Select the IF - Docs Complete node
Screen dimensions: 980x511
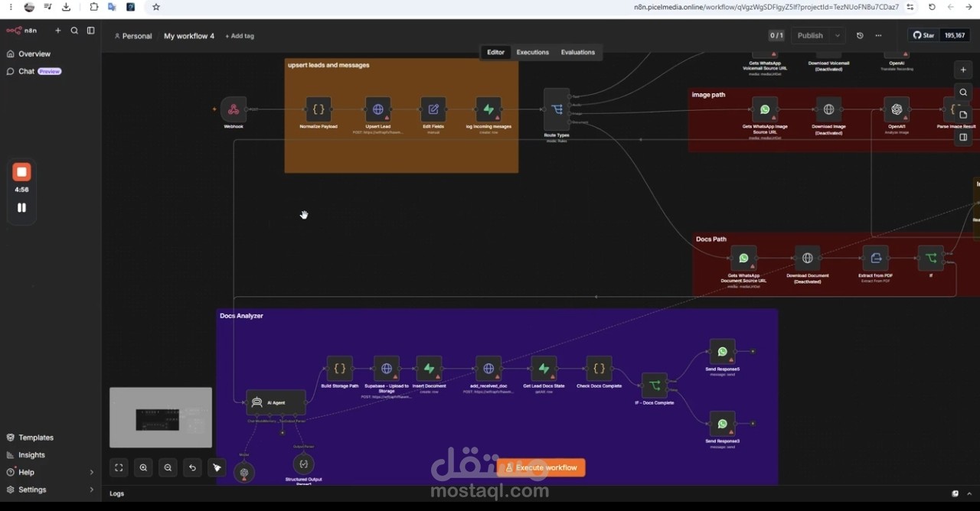pos(655,386)
